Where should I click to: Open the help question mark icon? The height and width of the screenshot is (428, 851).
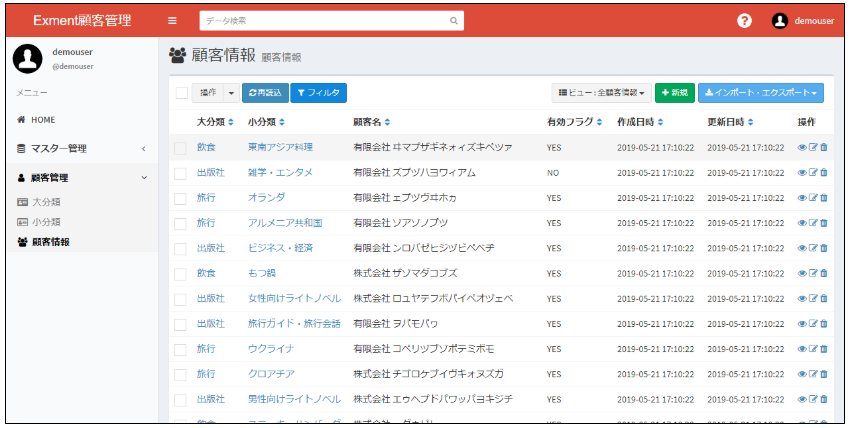pos(744,20)
